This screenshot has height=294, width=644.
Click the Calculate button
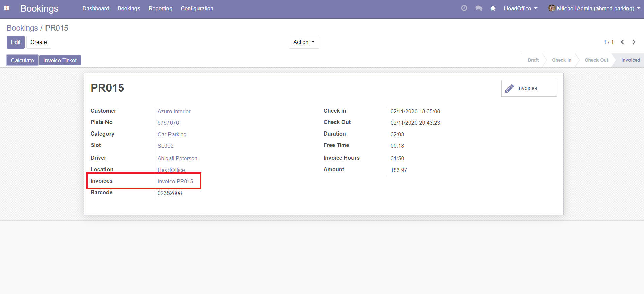(22, 60)
